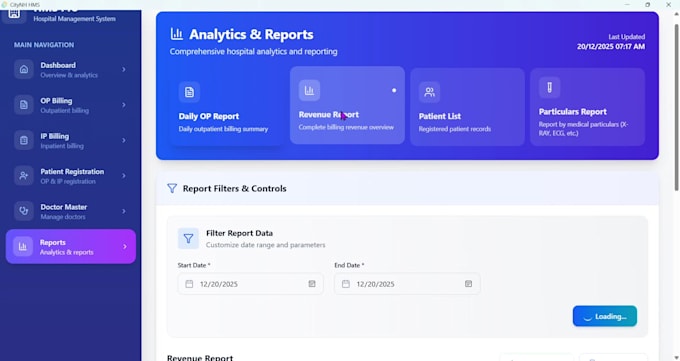Click the 'Revenue Report' section heading below filters
This screenshot has width=680, height=361.
tap(200, 358)
